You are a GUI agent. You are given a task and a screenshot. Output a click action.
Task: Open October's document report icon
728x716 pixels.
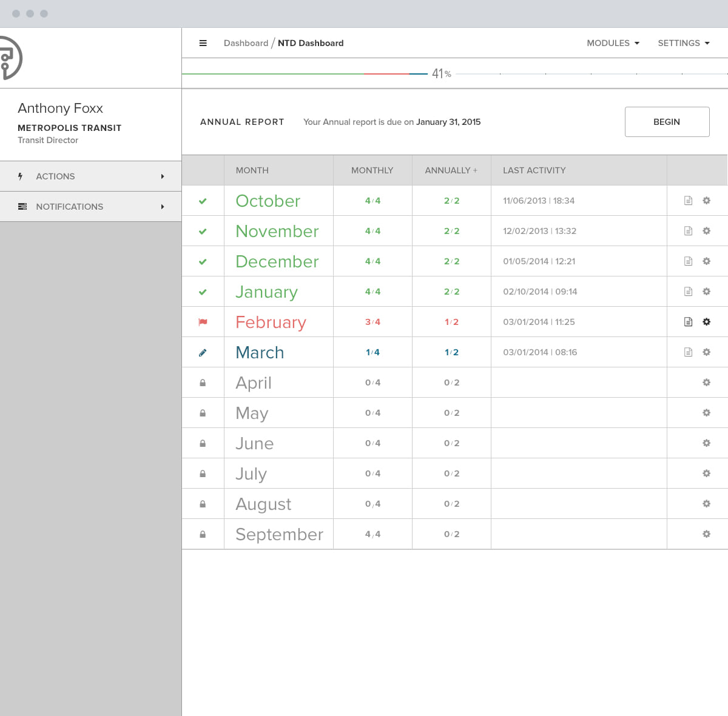point(688,201)
